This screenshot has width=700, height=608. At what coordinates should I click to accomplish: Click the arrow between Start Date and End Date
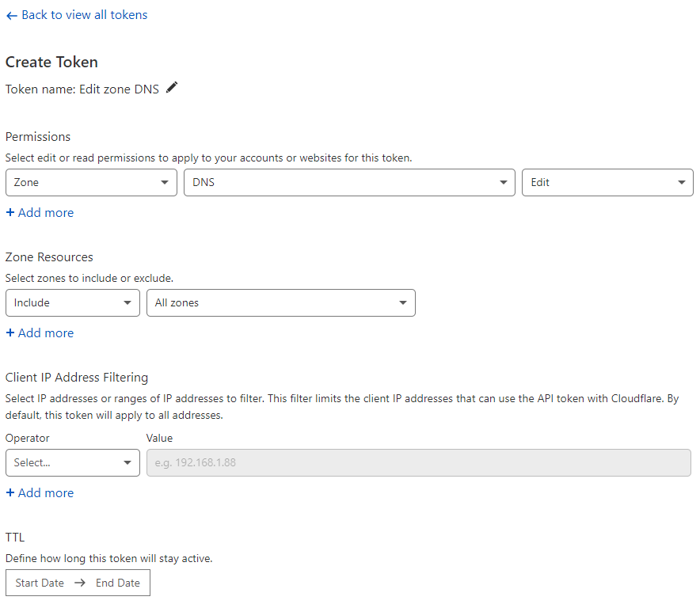[x=80, y=583]
